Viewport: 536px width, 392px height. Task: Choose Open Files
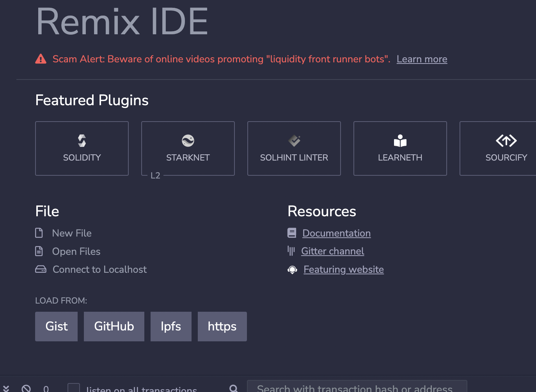tap(76, 251)
